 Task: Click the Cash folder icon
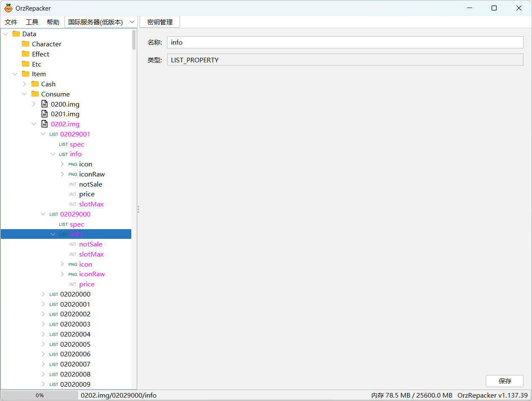[35, 84]
